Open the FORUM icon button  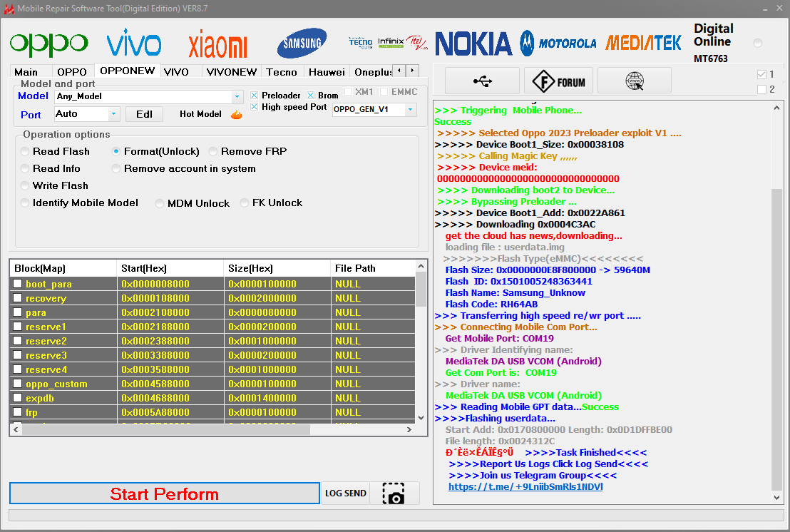point(558,81)
